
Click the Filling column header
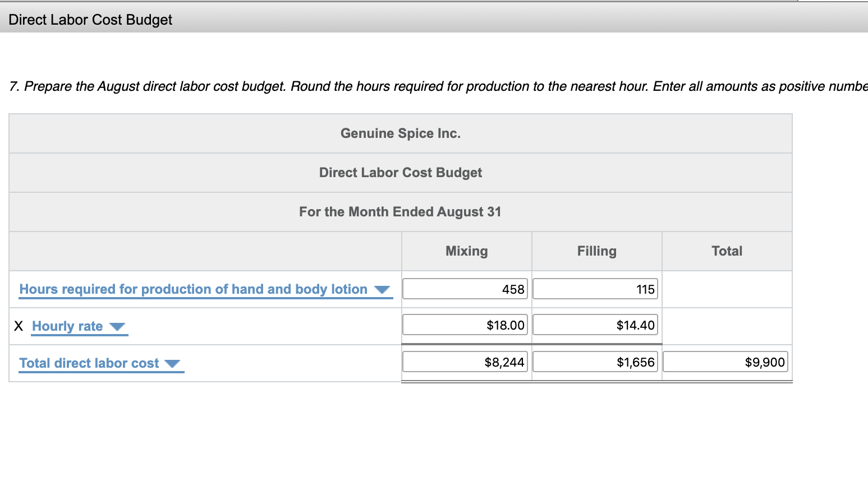click(597, 251)
